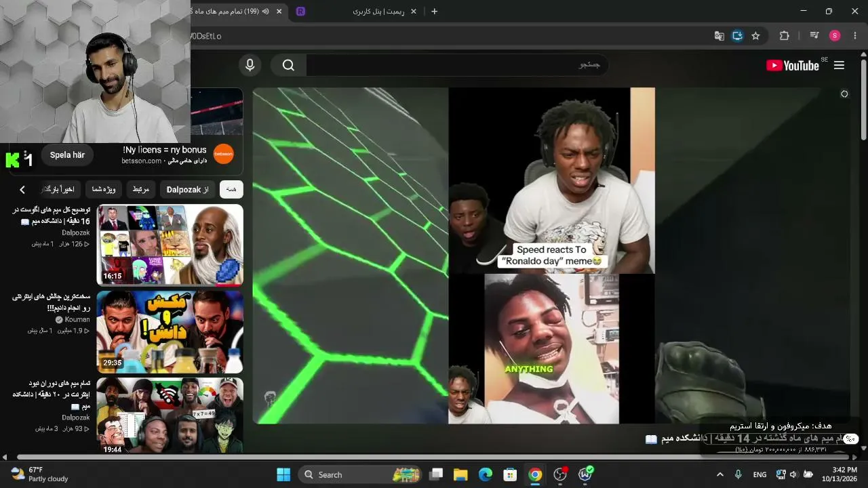The width and height of the screenshot is (868, 488).
Task: Select the از Dalpozak filter chip
Action: 188,189
